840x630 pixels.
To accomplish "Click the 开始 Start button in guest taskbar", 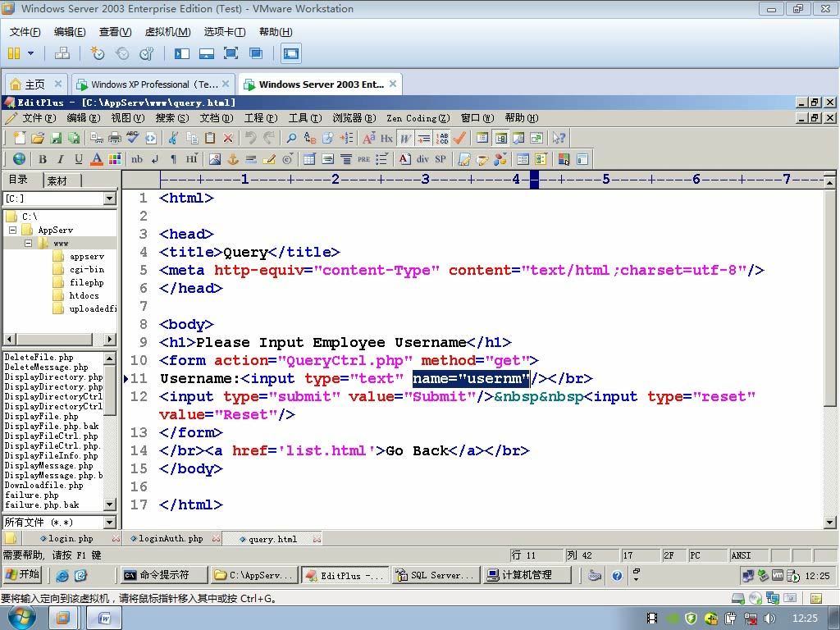I will [22, 575].
